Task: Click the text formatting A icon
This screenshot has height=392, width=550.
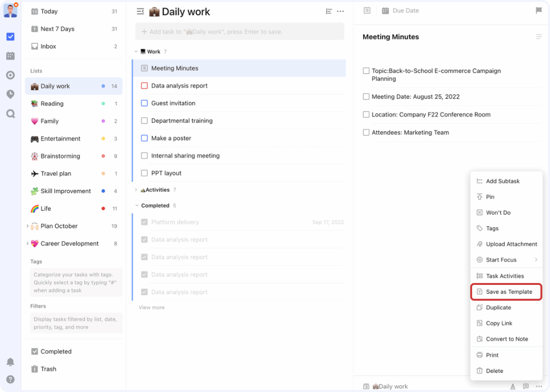Action: coord(513,386)
